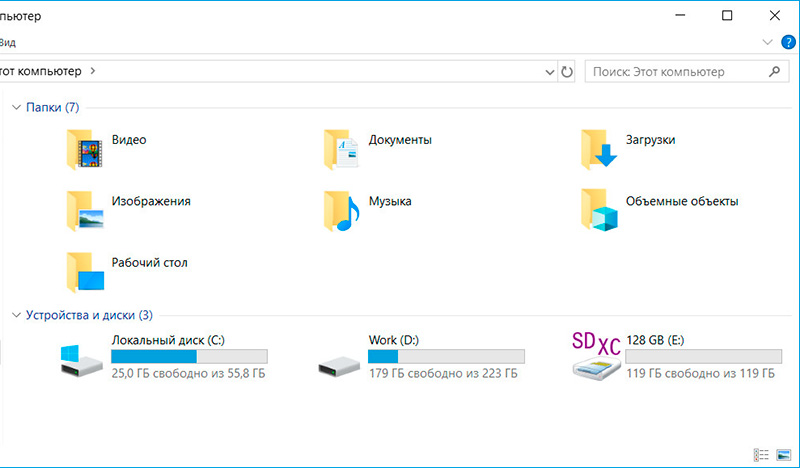Switch to details view layout in status bar
Screen dimensions: 800x468
(761, 454)
